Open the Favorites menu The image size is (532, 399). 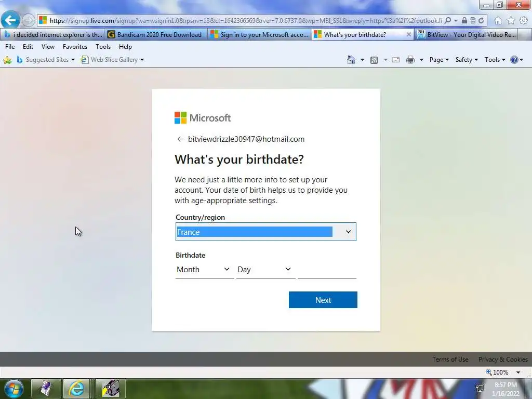click(75, 47)
